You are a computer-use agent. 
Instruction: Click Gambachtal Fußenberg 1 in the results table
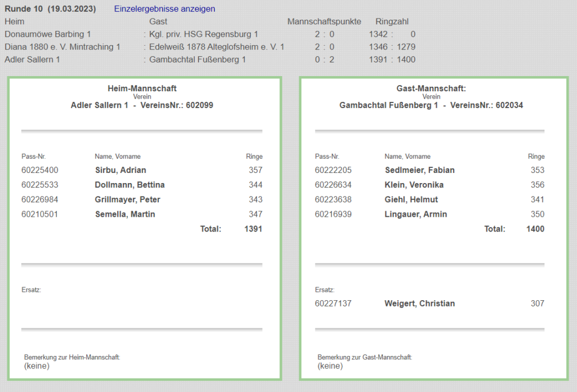pos(197,59)
